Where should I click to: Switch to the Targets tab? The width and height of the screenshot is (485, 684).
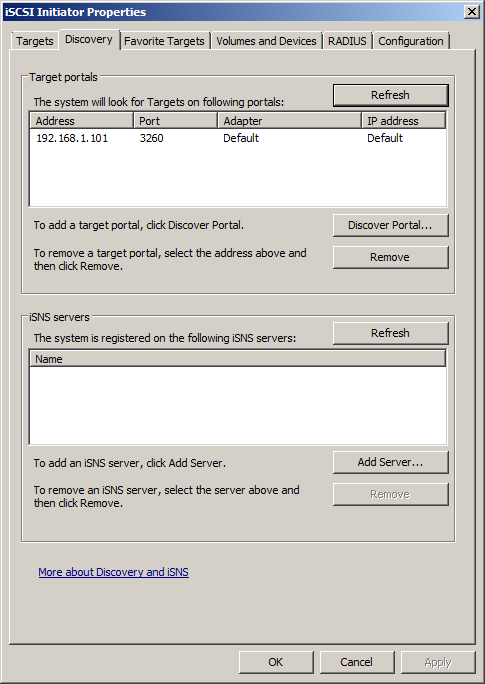[34, 41]
